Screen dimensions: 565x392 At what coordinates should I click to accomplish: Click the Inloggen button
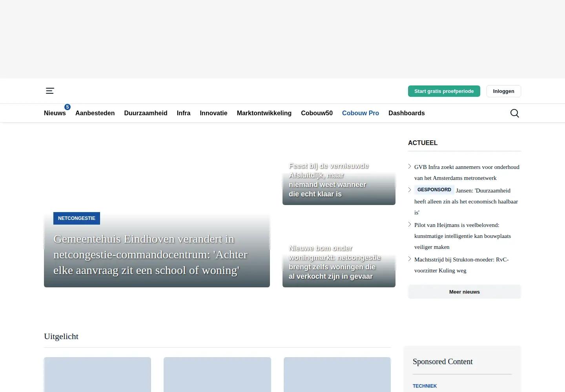(503, 91)
